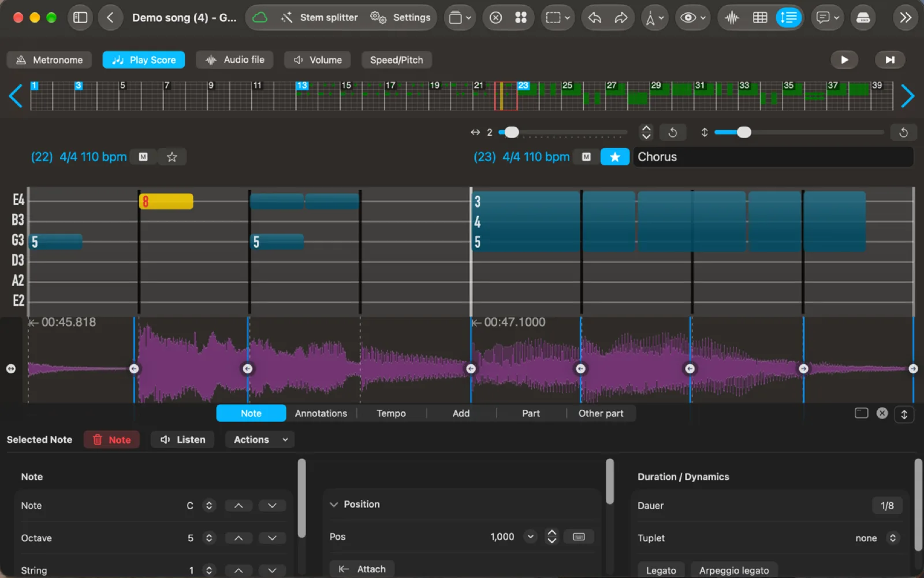
Task: Open the Actions dropdown menu
Action: pyautogui.click(x=260, y=440)
